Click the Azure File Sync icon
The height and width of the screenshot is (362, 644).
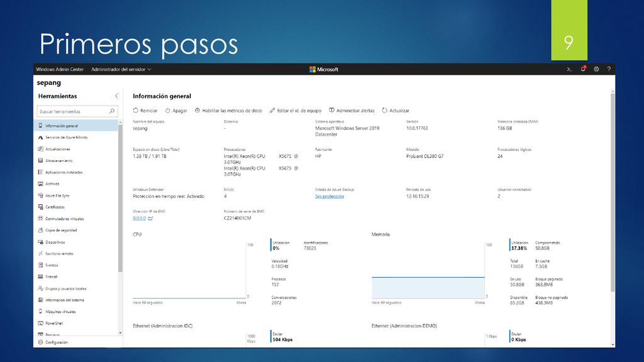tap(40, 195)
